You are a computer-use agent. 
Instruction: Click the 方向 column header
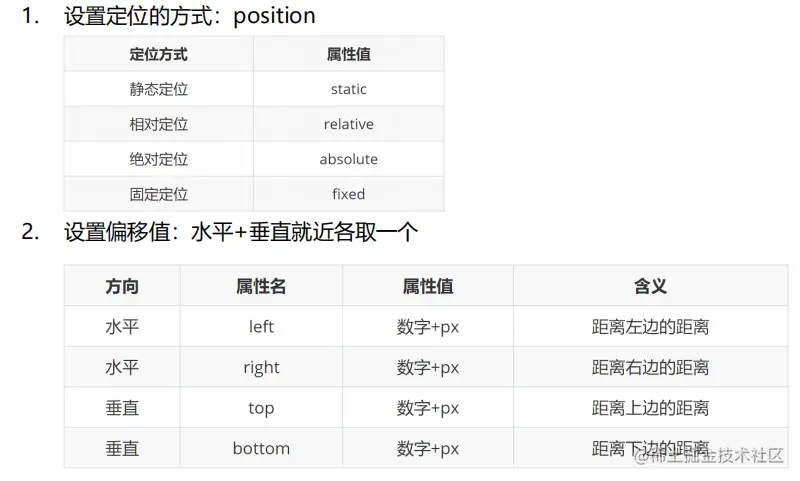click(x=122, y=286)
